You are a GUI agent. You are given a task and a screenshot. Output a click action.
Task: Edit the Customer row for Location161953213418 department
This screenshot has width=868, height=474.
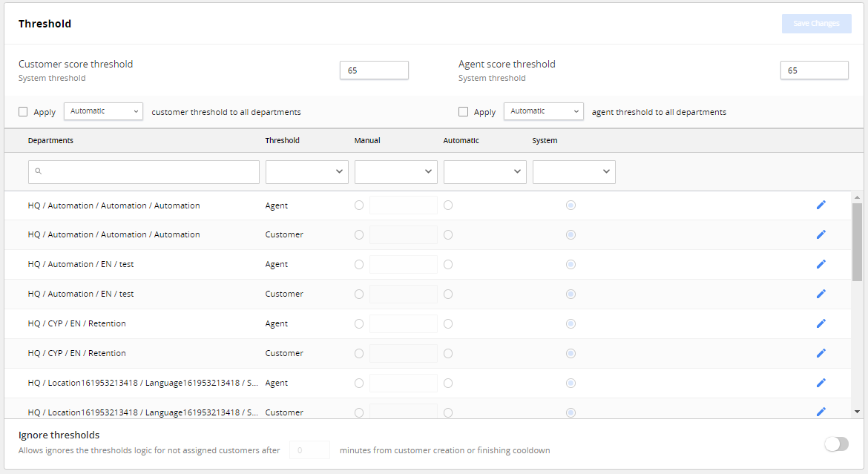(x=821, y=412)
